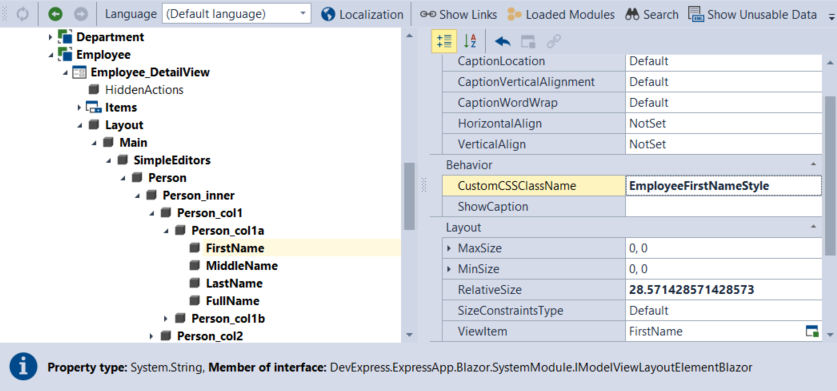Click the ShowCaption value cell
The height and width of the screenshot is (391, 837).
pyautogui.click(x=723, y=207)
